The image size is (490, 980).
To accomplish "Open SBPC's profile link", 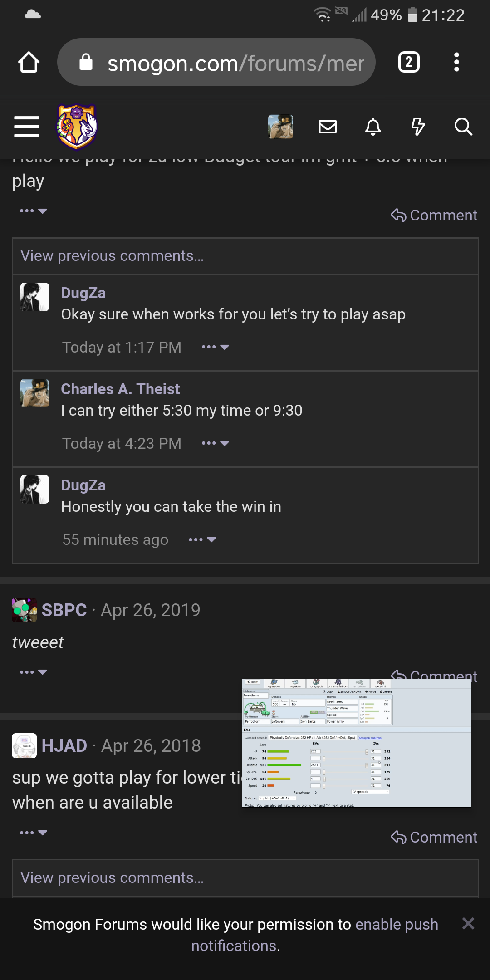I will 64,610.
